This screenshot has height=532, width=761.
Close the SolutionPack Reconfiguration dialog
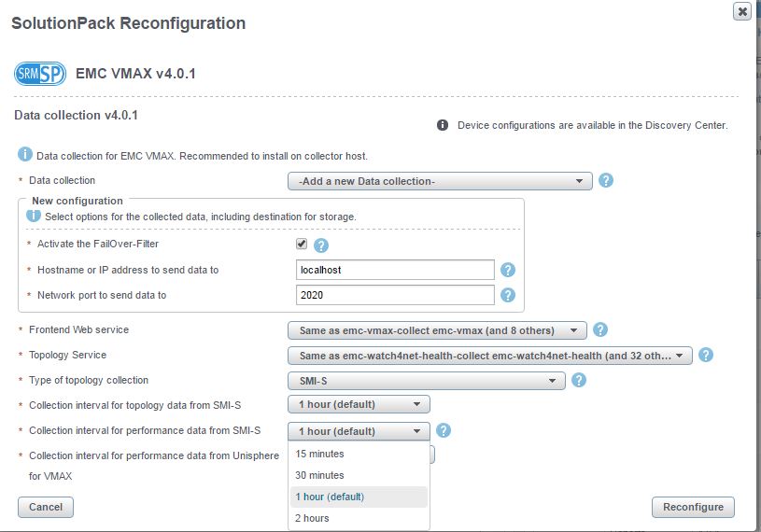tap(742, 11)
